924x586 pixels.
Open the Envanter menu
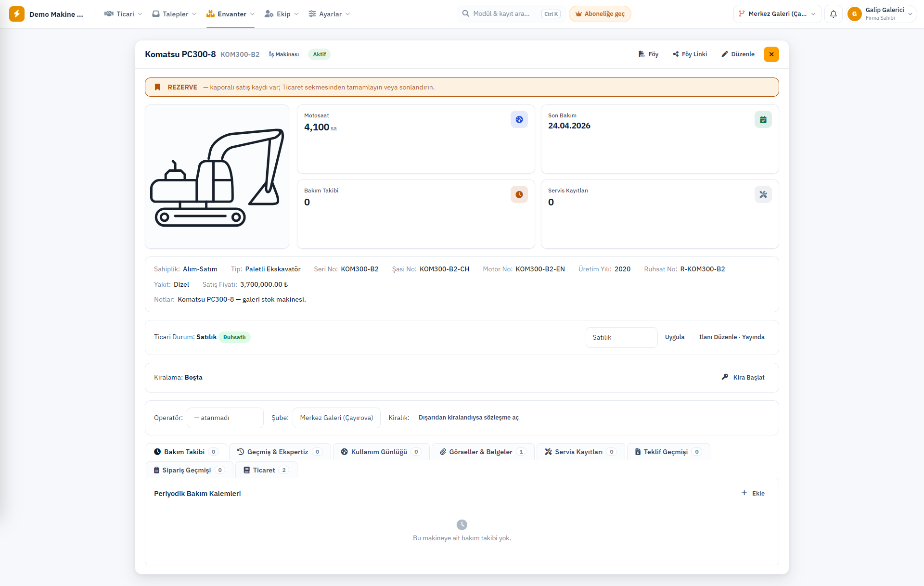pyautogui.click(x=230, y=14)
